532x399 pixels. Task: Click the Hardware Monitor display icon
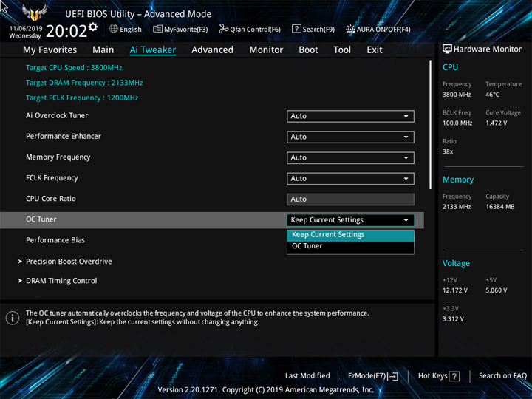(447, 50)
